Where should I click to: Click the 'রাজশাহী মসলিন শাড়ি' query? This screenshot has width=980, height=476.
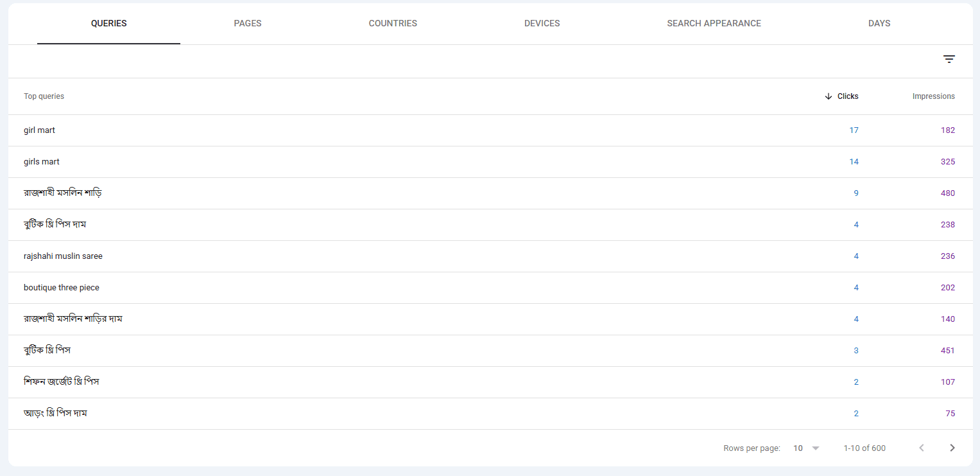(63, 193)
